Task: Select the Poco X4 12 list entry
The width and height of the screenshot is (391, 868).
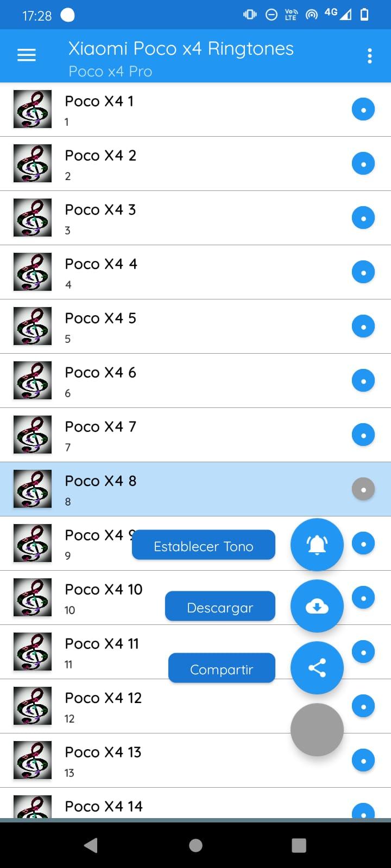Action: [195, 706]
